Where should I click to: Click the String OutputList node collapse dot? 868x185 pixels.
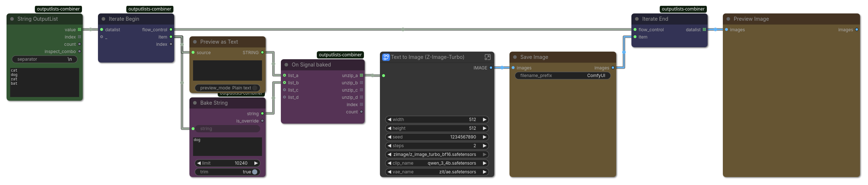12,19
